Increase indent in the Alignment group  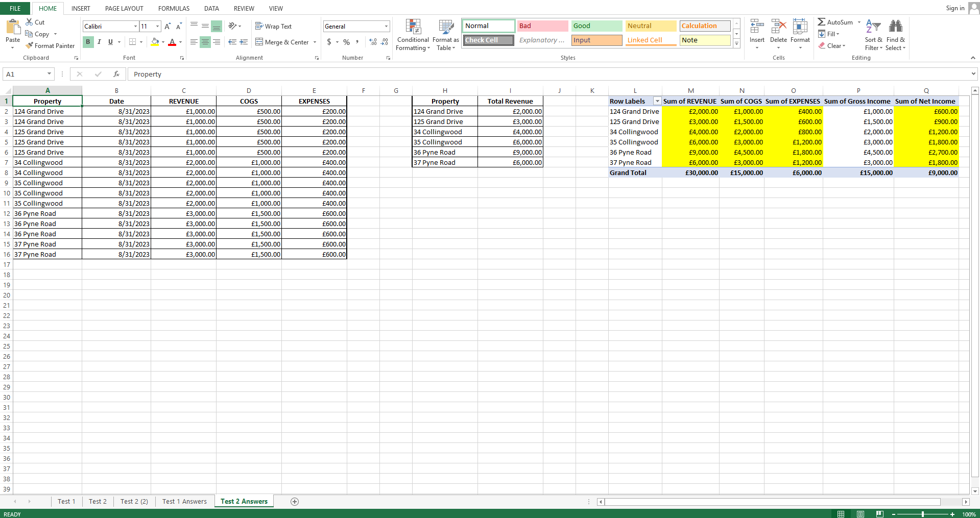tap(244, 42)
